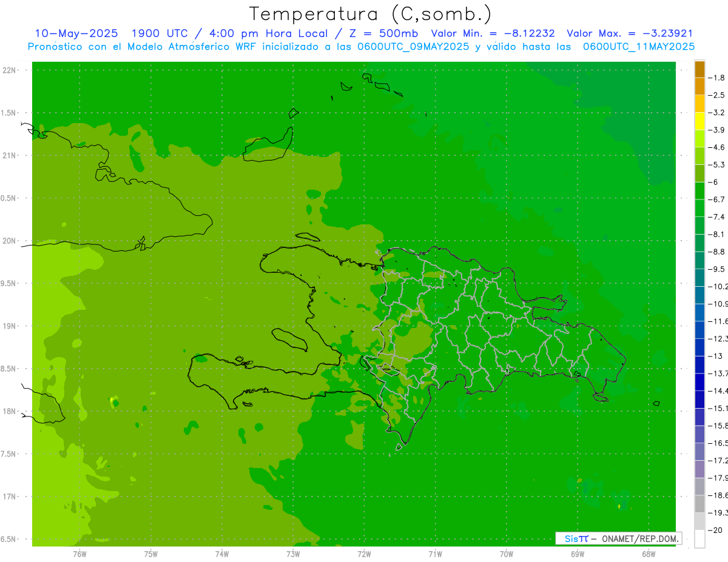Click the "-1.8" legend value
728x562 pixels.
click(x=717, y=78)
